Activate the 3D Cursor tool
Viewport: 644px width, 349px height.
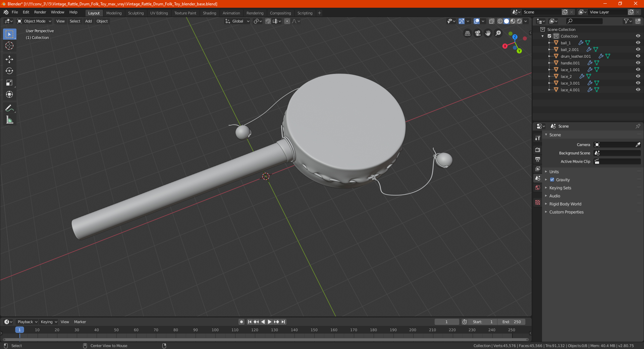(x=9, y=46)
